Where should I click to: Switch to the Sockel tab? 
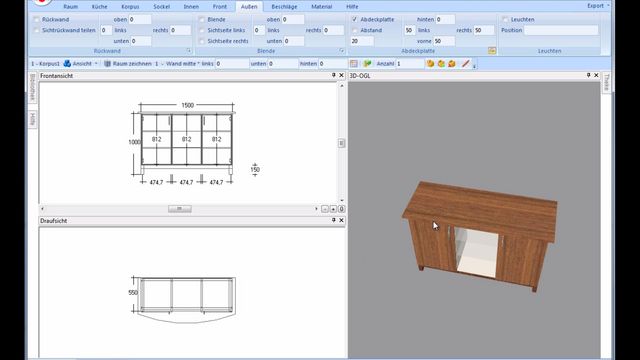(x=162, y=7)
